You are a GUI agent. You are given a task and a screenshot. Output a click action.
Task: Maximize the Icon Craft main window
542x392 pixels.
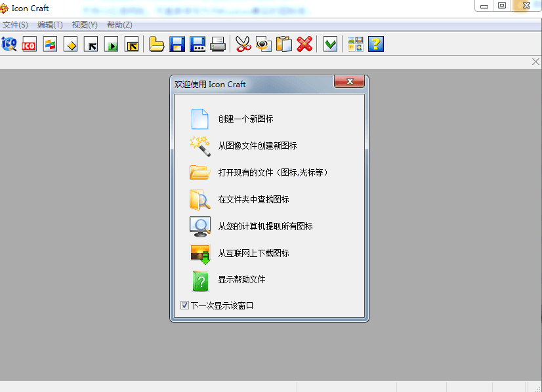pos(502,5)
